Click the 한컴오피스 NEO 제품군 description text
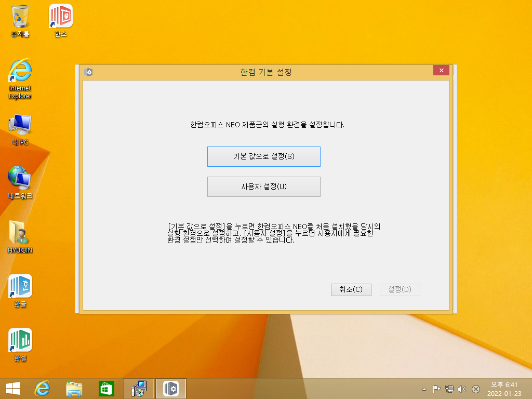 point(267,125)
